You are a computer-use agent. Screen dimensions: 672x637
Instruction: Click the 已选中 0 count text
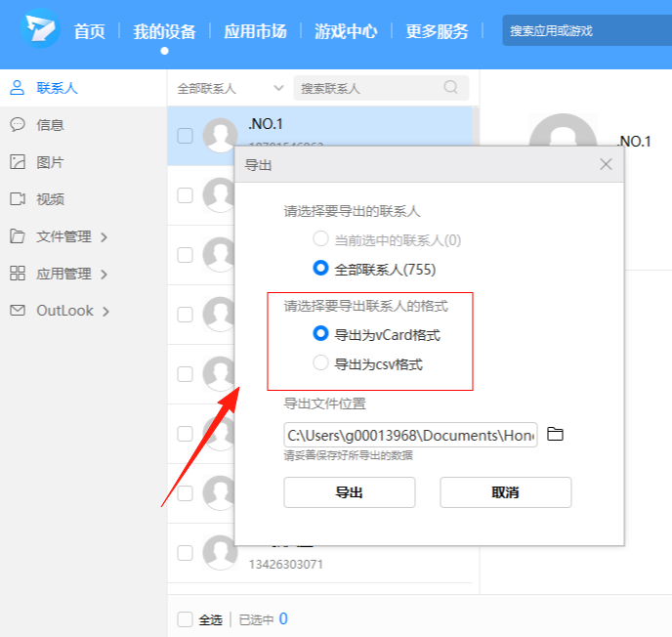(263, 619)
